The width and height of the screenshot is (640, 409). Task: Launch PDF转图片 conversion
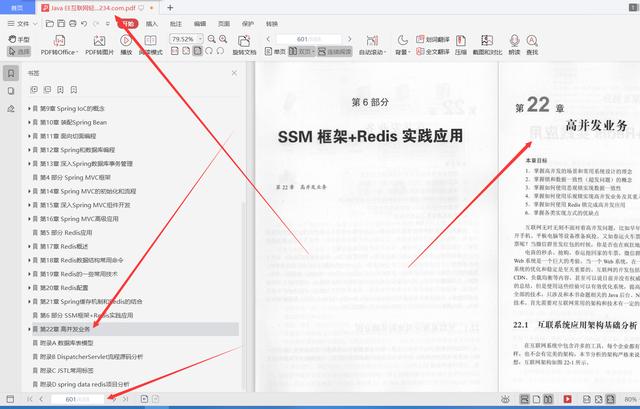click(x=99, y=45)
